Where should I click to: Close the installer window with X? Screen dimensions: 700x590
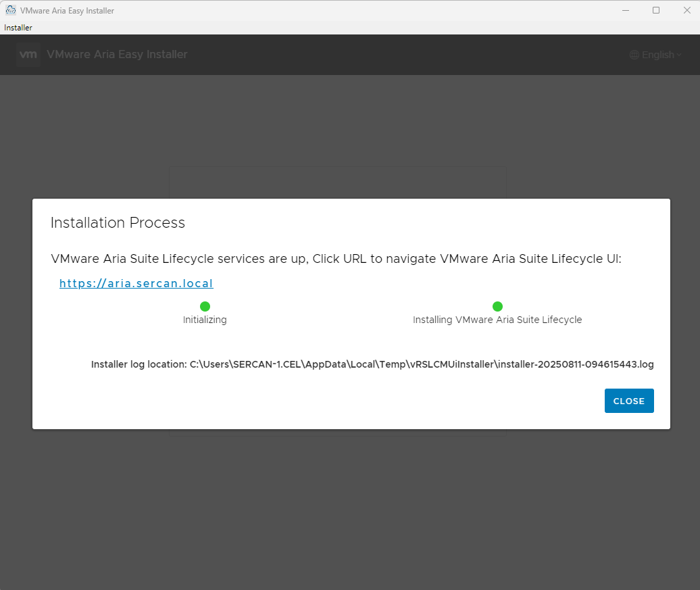[686, 10]
